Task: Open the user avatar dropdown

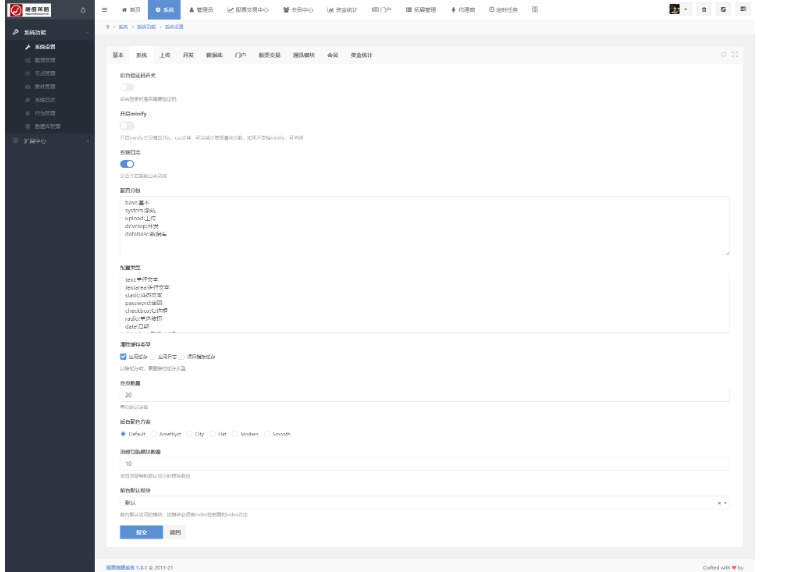Action: click(x=680, y=9)
